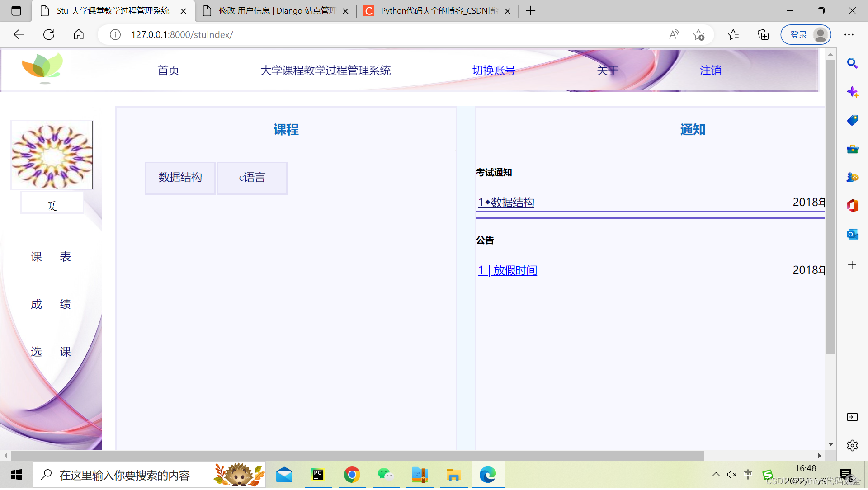Click the Windows taskbar search box

pyautogui.click(x=124, y=475)
